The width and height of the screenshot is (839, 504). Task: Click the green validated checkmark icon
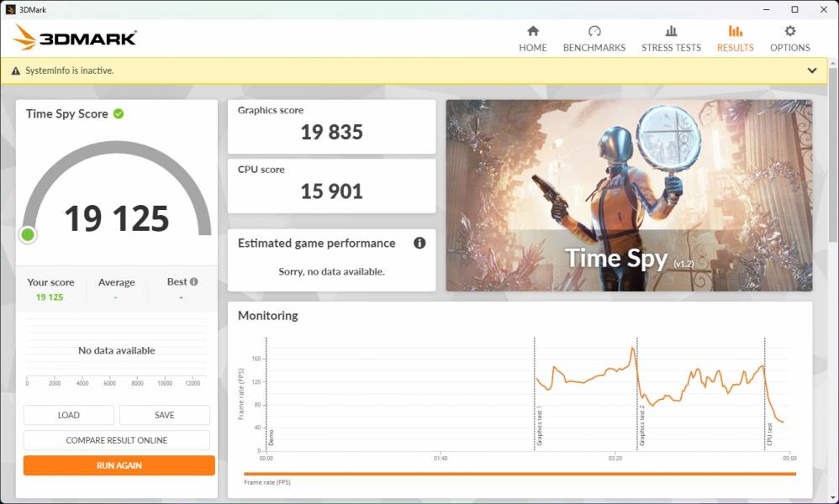pyautogui.click(x=119, y=113)
